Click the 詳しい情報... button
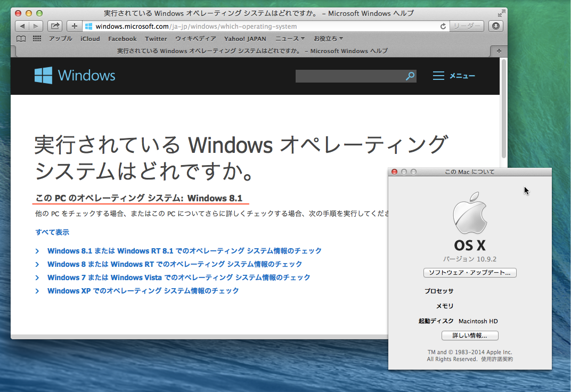 click(x=470, y=336)
